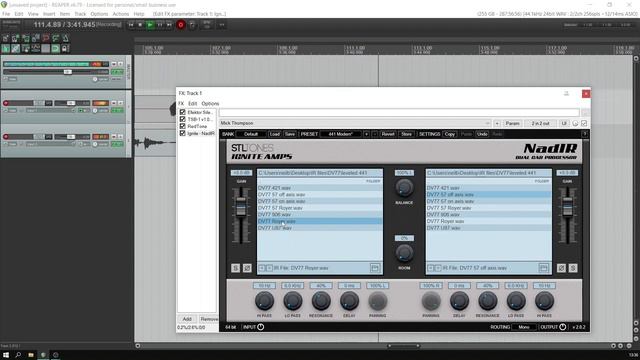Click record arm on second track

tap(6, 103)
